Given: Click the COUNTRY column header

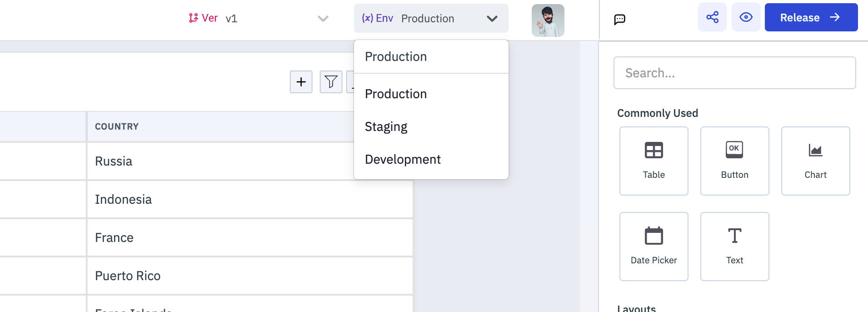Looking at the screenshot, I should click(117, 126).
